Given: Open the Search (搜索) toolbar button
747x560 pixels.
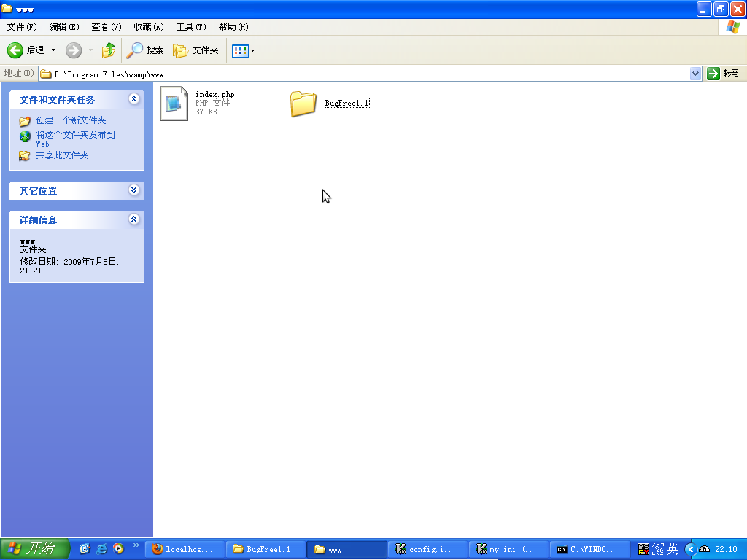Looking at the screenshot, I should (x=145, y=50).
